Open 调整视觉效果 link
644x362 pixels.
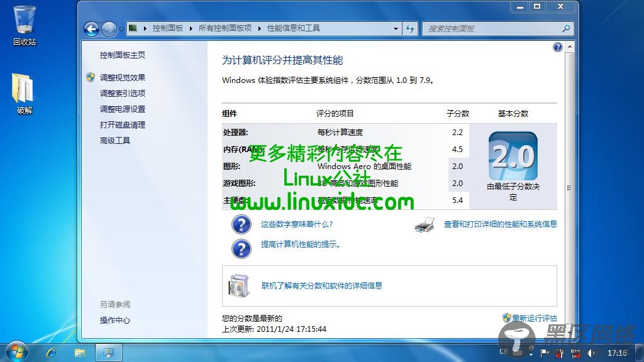[123, 77]
